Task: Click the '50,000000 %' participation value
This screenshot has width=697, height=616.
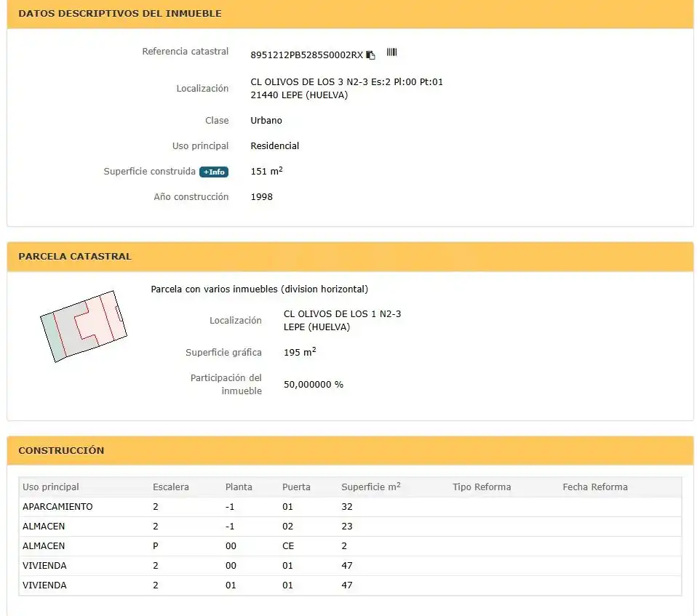Action: [314, 385]
